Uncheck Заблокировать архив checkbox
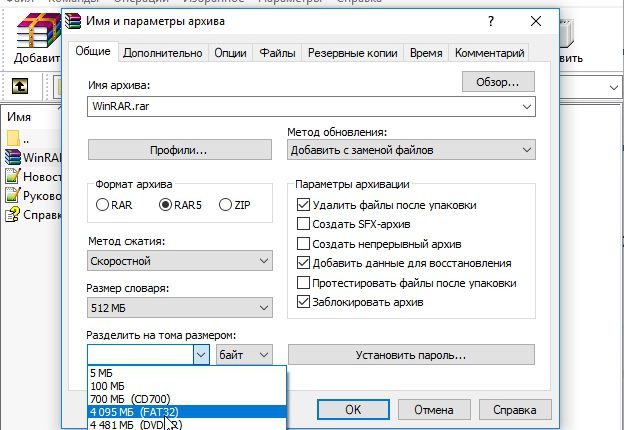 tap(303, 302)
